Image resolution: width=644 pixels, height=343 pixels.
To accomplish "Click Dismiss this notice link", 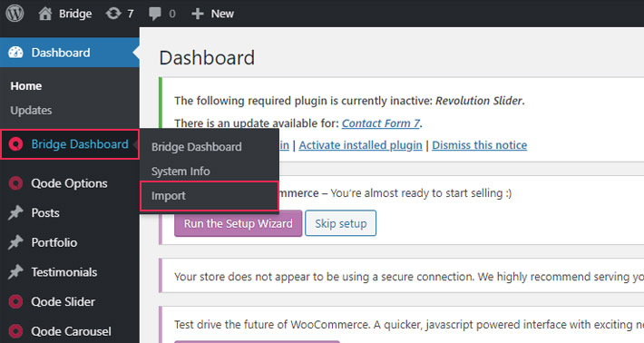I will (x=479, y=145).
